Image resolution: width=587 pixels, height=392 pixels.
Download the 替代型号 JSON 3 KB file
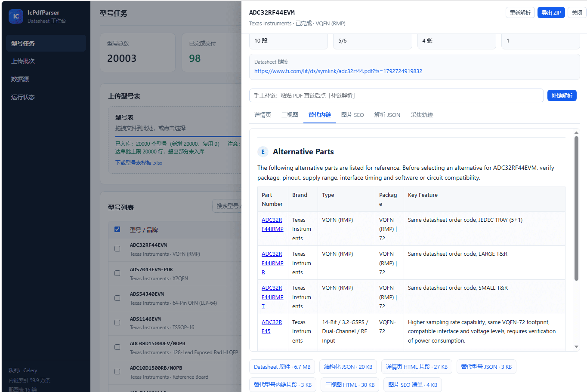pos(486,367)
